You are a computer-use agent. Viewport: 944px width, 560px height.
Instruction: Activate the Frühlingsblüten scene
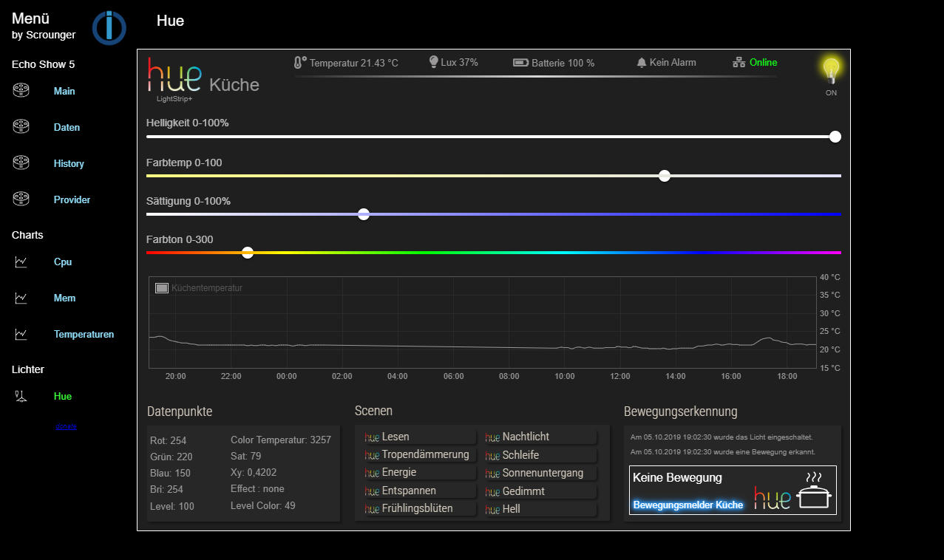[418, 508]
